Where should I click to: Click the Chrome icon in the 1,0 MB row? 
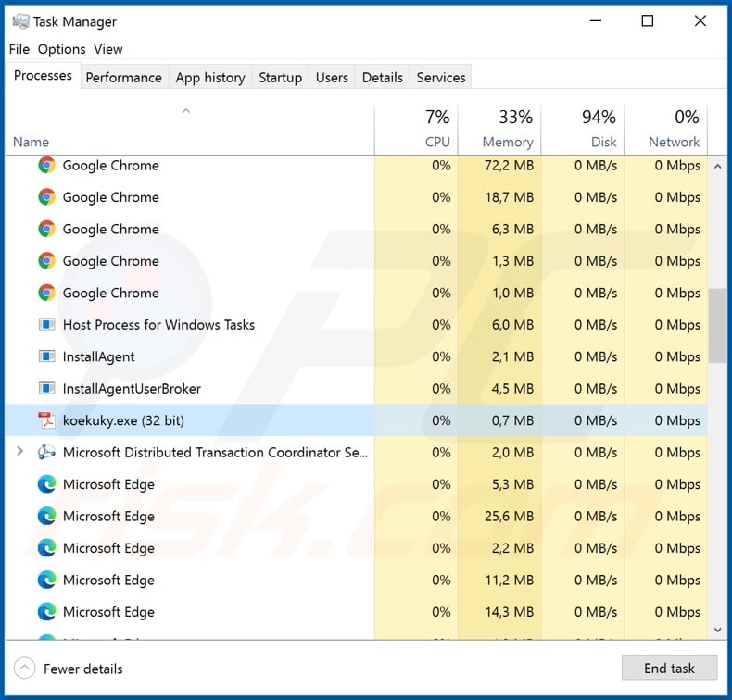point(46,293)
